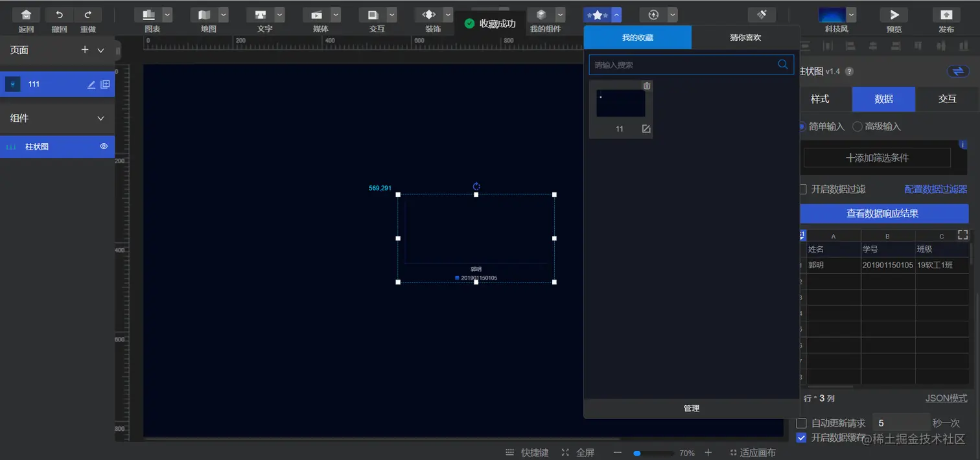The width and height of the screenshot is (980, 460).
Task: Zoom in with the plus icon
Action: click(708, 453)
